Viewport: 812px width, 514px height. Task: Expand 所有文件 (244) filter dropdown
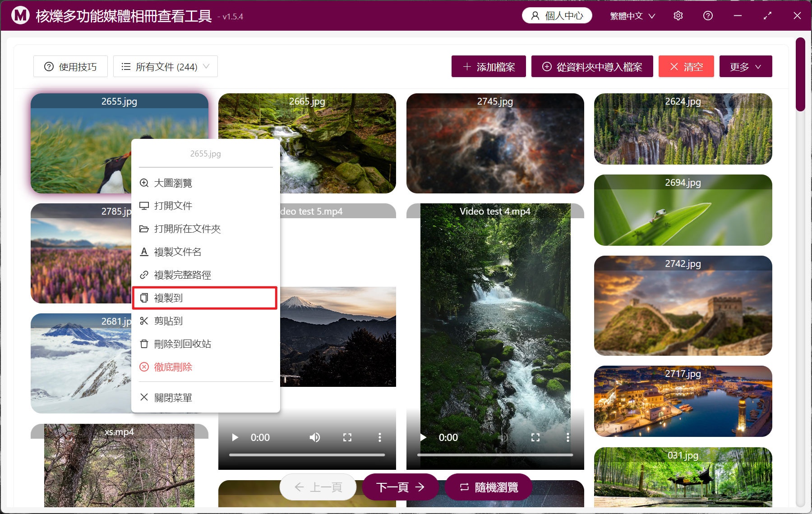point(166,67)
